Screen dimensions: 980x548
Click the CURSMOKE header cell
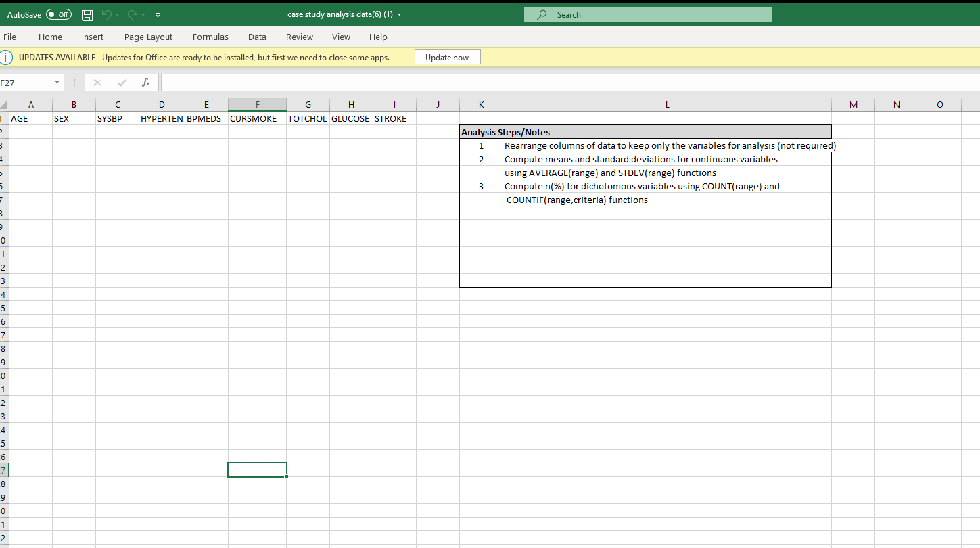pyautogui.click(x=257, y=118)
